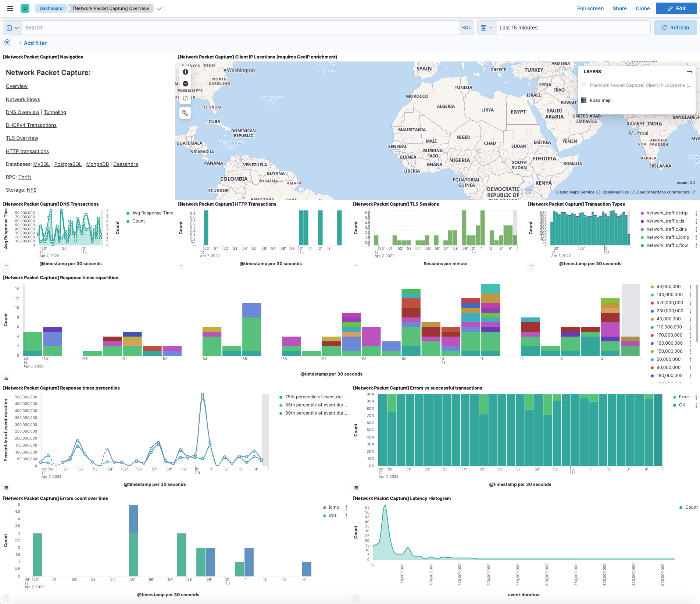Zoom out on the Client IP Locations map
Viewport: 700px width, 604px height.
click(x=185, y=84)
